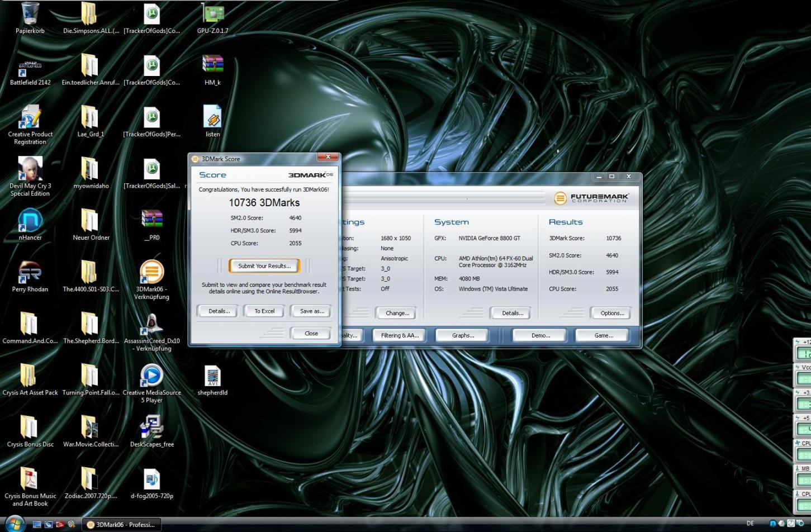
Task: Click Show Desktop in the quick launch
Action: coord(37,525)
